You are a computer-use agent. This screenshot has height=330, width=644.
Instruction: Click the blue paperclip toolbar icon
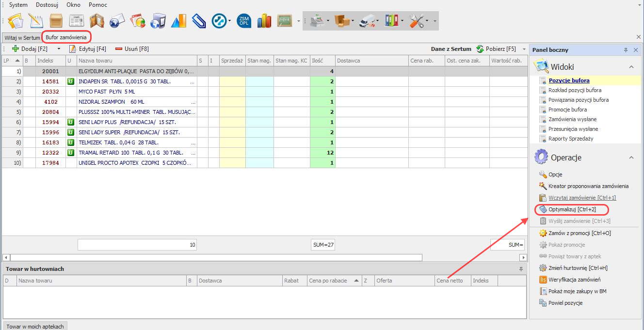tap(199, 21)
